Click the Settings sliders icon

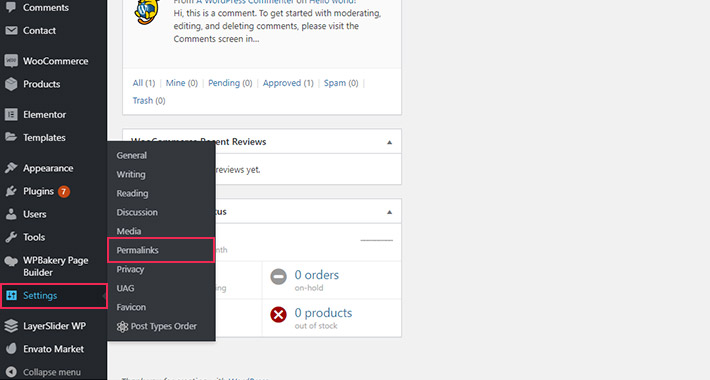(11, 296)
